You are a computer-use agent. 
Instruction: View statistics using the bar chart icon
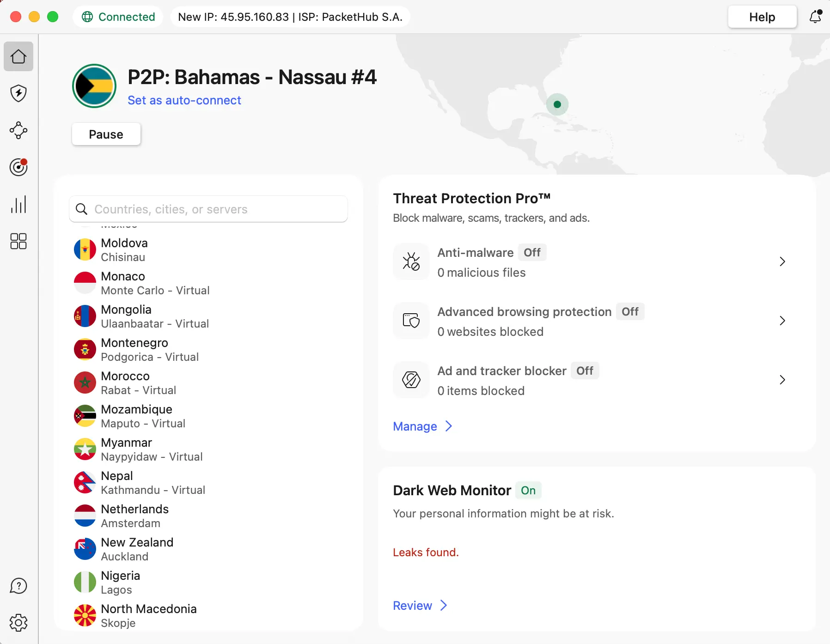pyautogui.click(x=18, y=205)
